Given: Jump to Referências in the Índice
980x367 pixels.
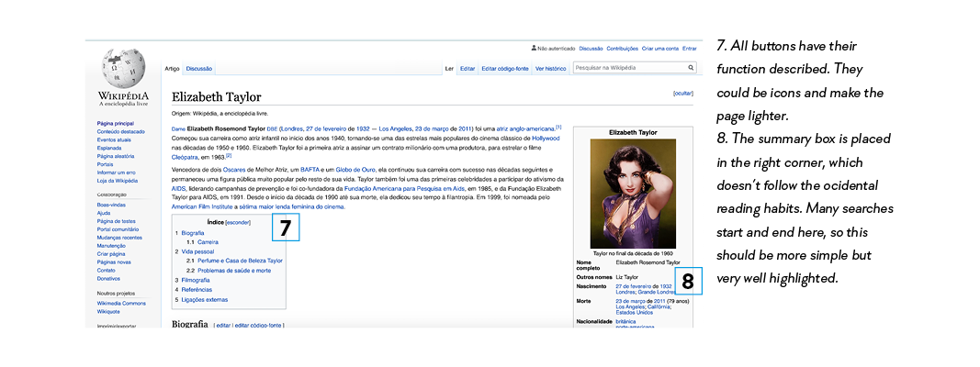Looking at the screenshot, I should [197, 290].
